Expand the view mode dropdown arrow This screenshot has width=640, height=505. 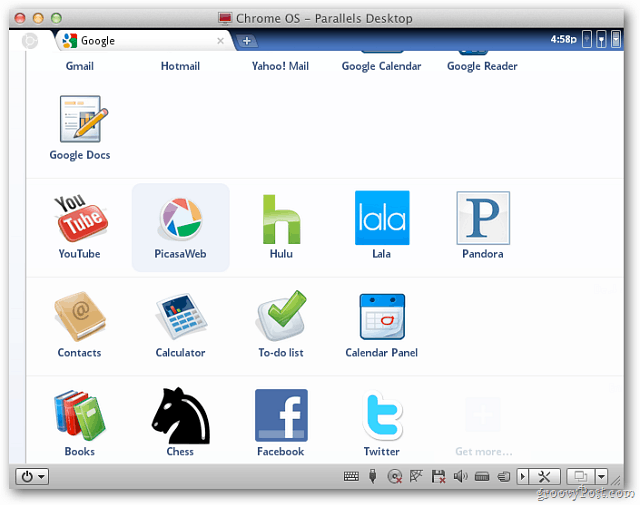[601, 476]
